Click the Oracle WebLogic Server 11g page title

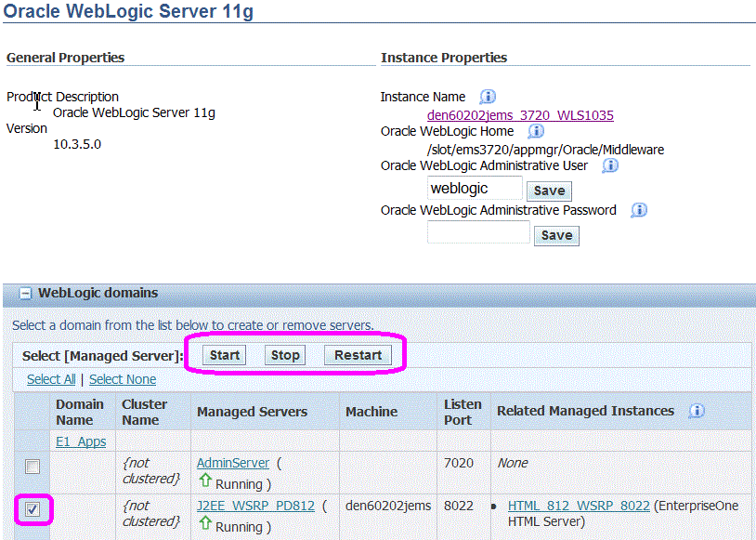[x=128, y=11]
